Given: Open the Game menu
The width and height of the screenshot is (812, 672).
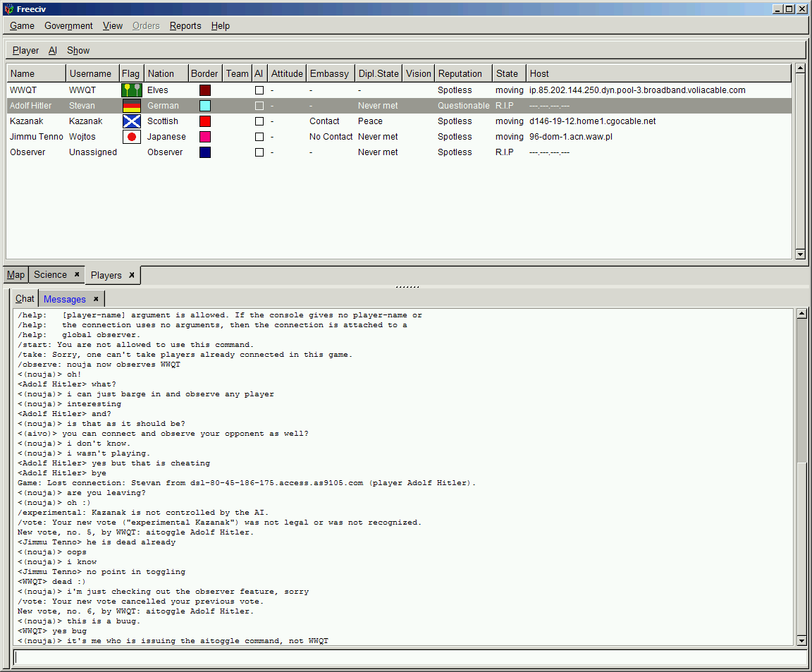Looking at the screenshot, I should (x=23, y=26).
